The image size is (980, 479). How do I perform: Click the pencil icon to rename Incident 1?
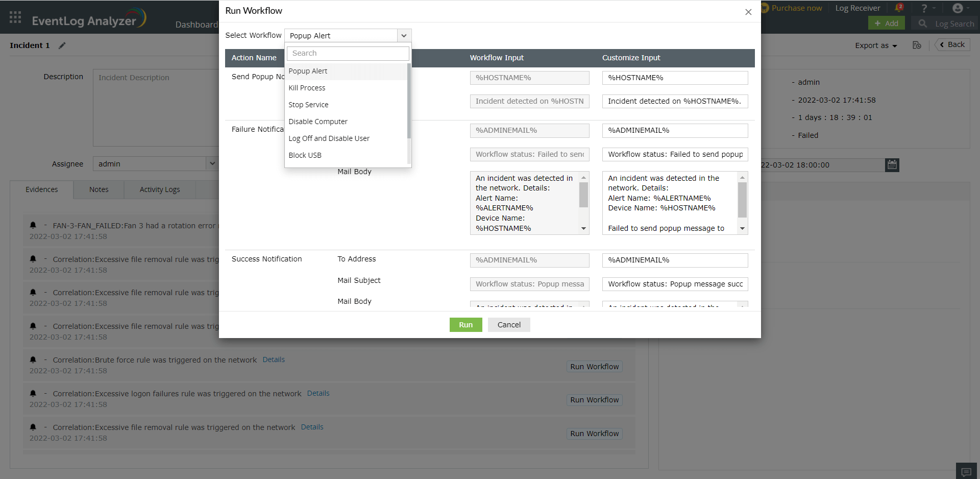coord(62,45)
